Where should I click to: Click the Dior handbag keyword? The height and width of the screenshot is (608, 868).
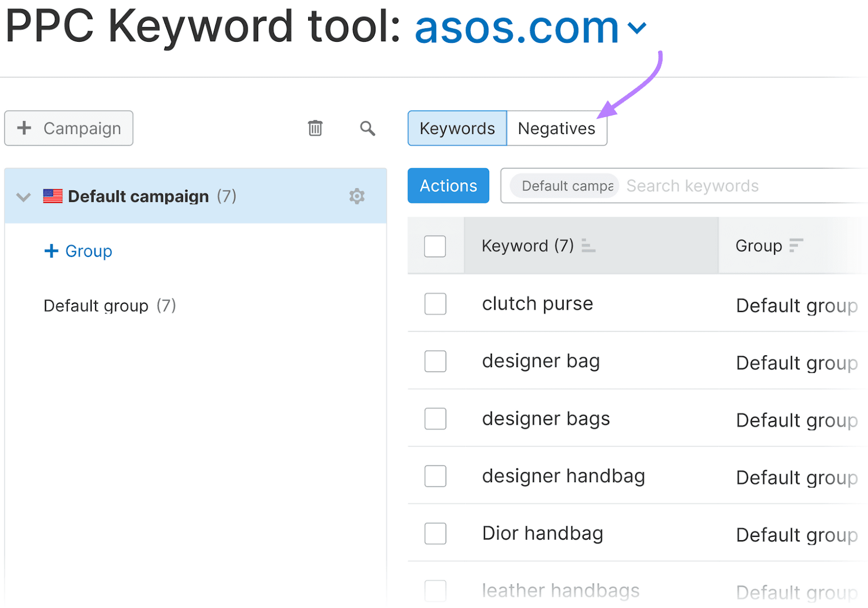(542, 534)
